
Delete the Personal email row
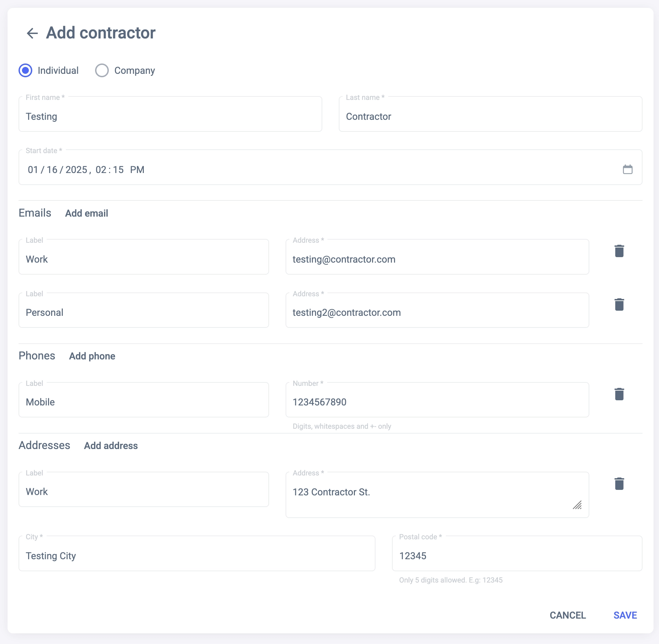619,304
